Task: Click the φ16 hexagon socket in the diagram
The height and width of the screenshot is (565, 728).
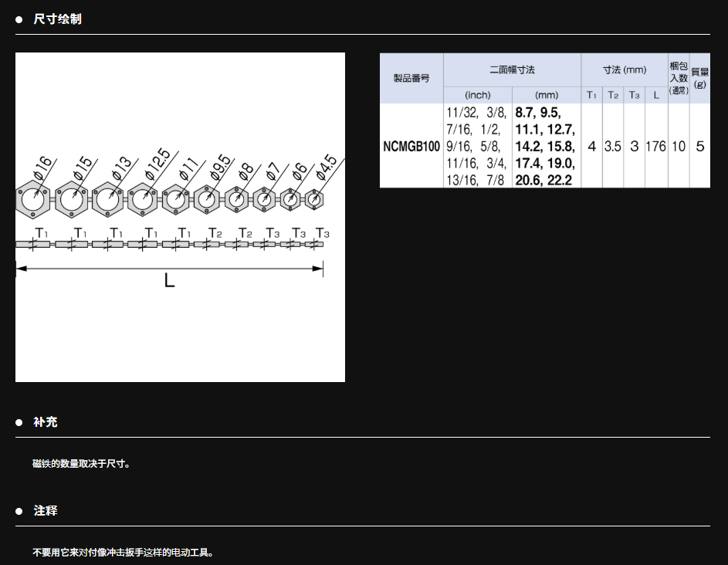Action: [x=33, y=199]
